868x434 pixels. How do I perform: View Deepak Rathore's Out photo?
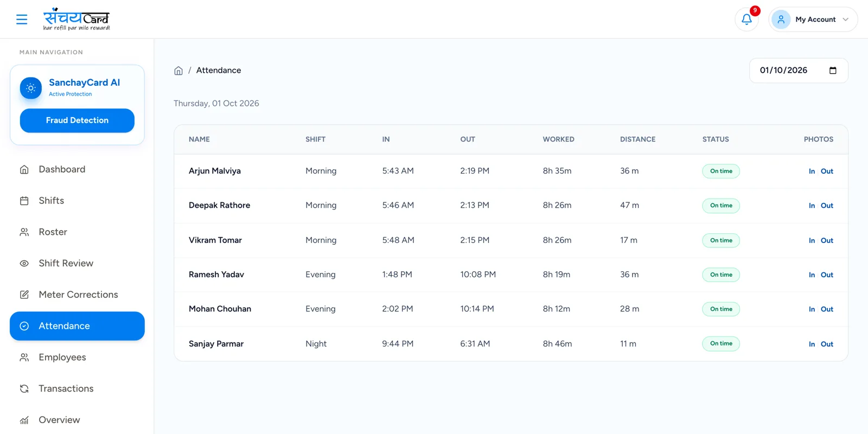coord(827,206)
